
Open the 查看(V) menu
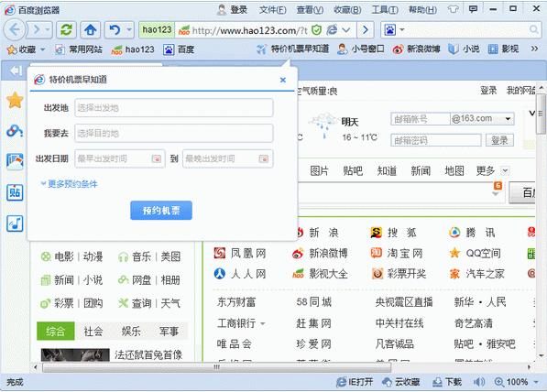(x=310, y=10)
